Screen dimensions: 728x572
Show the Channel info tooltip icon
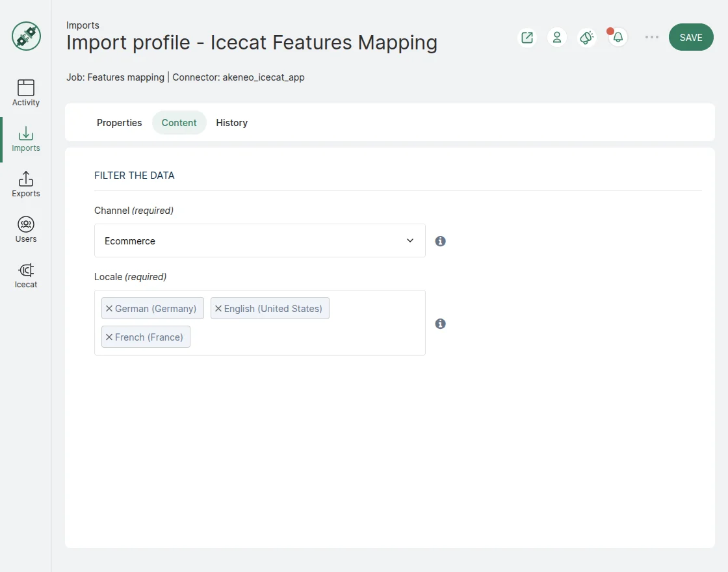pos(440,240)
